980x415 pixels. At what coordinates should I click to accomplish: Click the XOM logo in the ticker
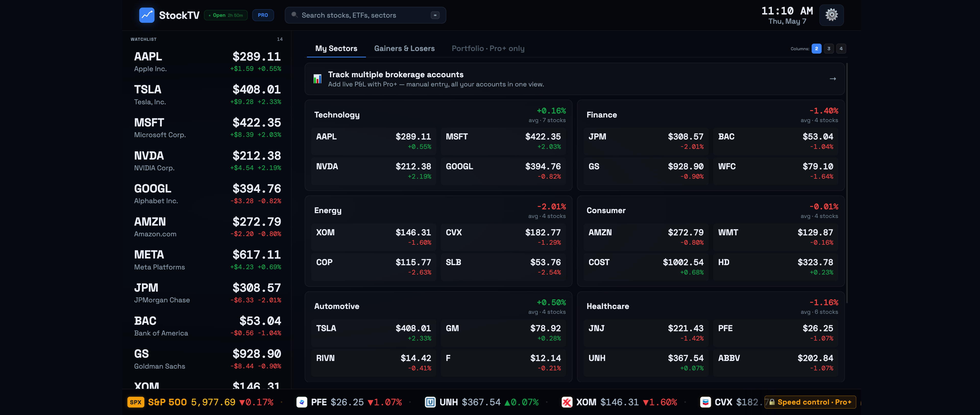(567, 402)
